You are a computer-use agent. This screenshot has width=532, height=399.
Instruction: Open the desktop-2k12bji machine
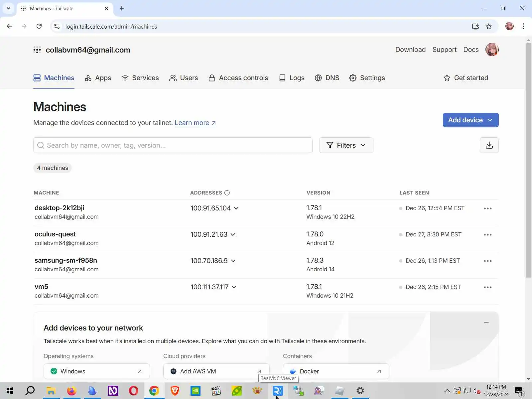point(59,208)
